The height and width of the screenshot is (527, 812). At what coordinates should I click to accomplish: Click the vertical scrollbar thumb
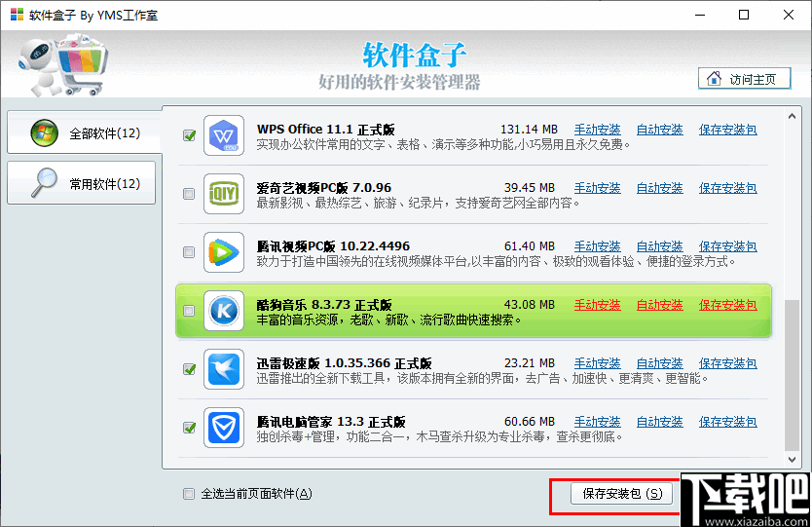click(792, 375)
